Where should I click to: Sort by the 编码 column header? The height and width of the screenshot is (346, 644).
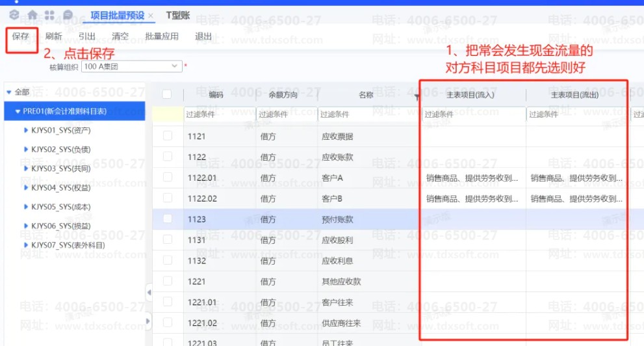pos(216,95)
